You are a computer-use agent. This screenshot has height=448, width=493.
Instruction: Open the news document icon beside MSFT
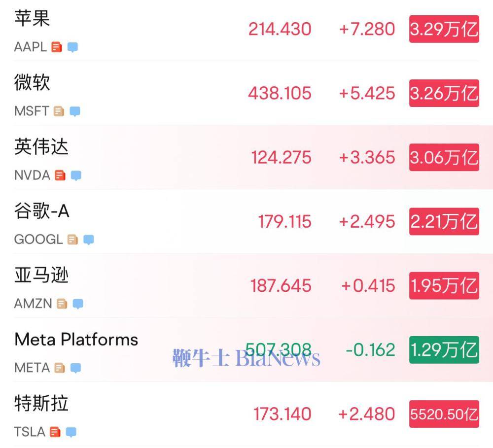point(59,111)
